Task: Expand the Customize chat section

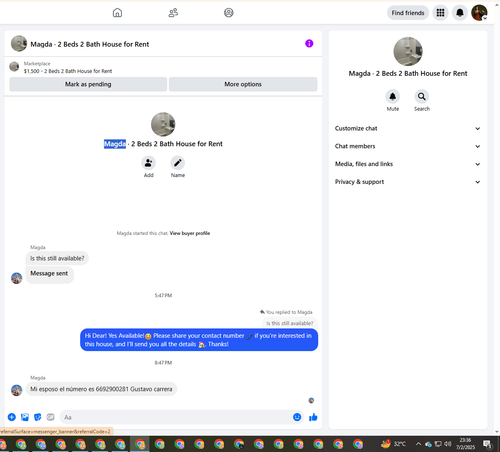Action: pos(408,128)
